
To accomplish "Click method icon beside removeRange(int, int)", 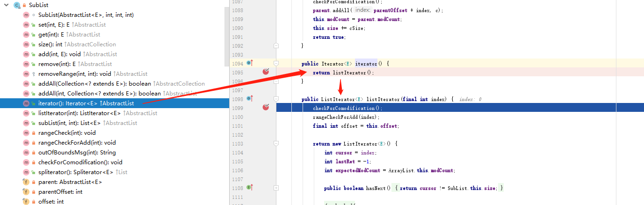I will coord(26,74).
